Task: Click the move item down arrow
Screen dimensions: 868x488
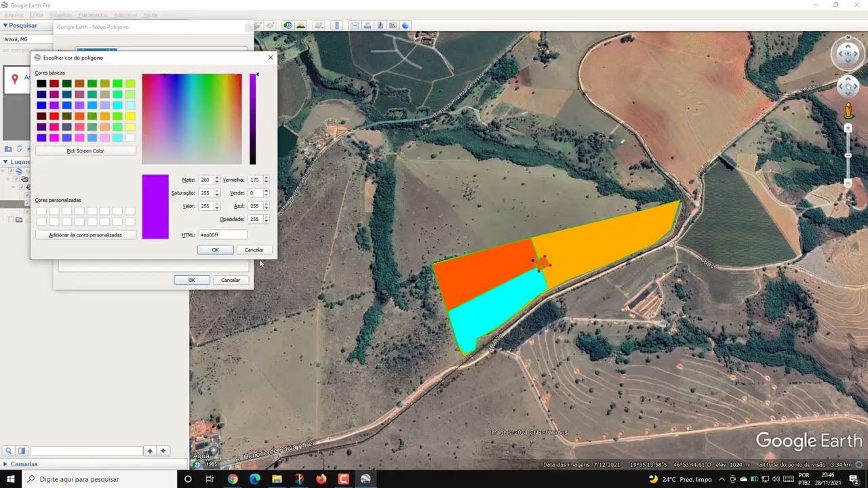Action: pyautogui.click(x=163, y=451)
